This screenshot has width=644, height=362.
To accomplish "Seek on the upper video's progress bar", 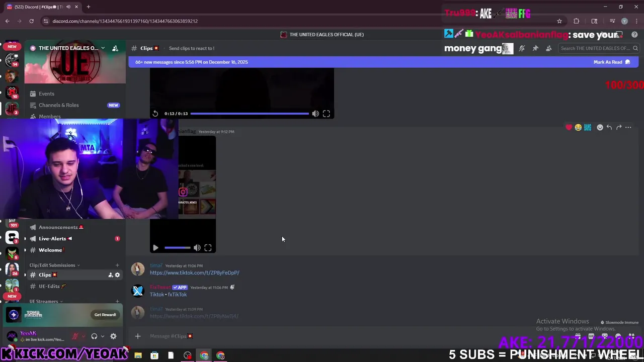I will [x=250, y=114].
